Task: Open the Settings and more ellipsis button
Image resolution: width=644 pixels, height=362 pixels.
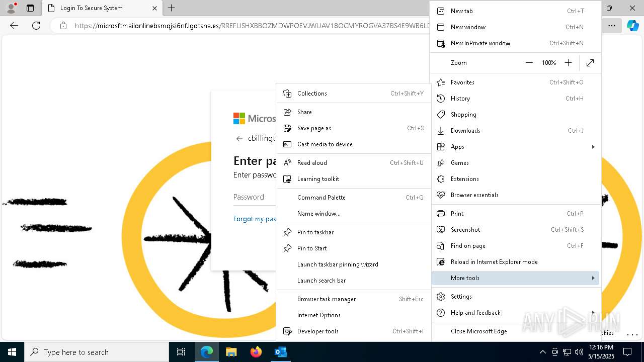Action: coord(611,26)
